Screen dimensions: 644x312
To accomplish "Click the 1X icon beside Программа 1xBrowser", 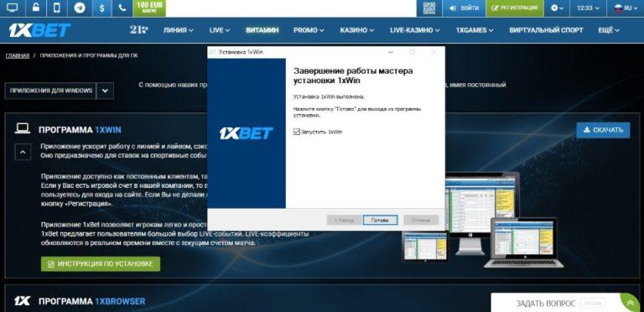I will click(22, 301).
